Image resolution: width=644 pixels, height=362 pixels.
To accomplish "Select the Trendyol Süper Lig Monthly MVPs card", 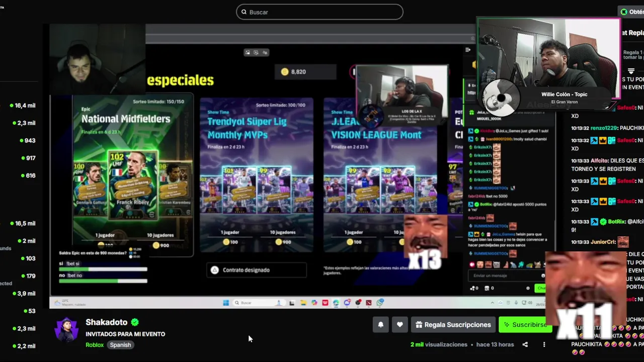I will click(x=257, y=174).
